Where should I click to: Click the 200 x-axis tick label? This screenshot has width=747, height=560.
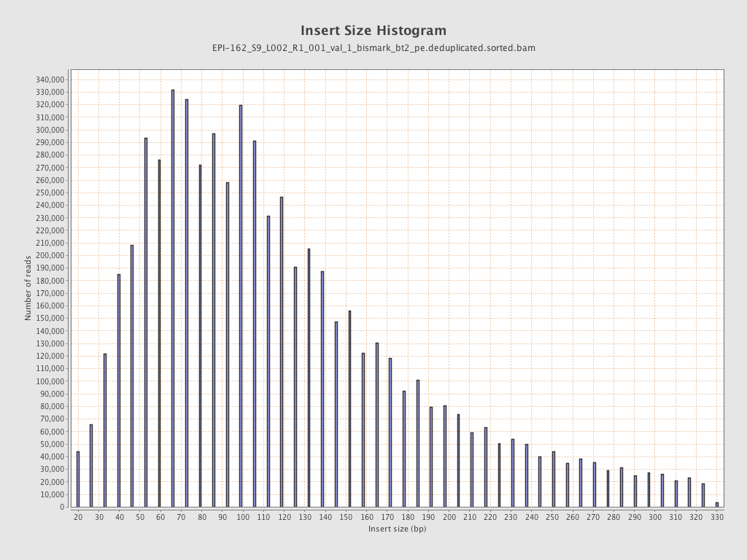pos(449,517)
